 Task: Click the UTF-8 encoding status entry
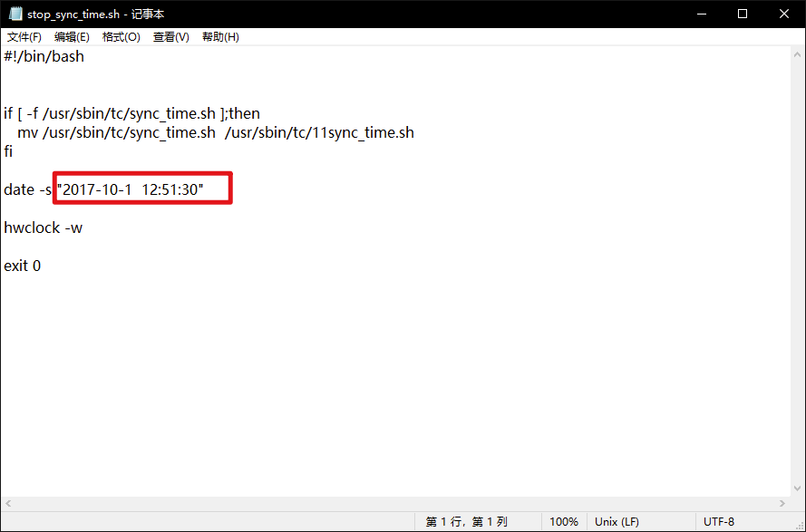719,522
